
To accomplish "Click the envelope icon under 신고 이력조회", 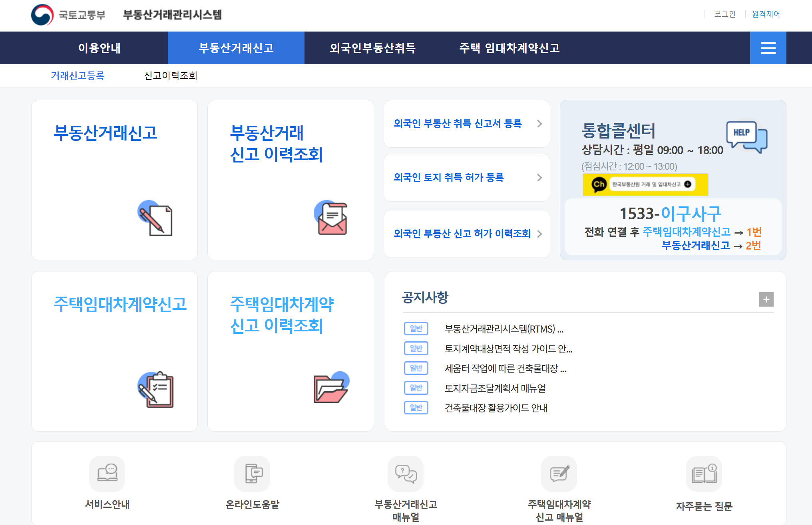I will click(x=331, y=218).
